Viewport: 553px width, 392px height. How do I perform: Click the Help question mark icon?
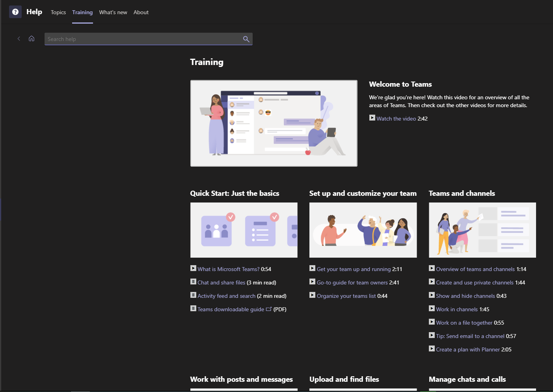click(15, 11)
